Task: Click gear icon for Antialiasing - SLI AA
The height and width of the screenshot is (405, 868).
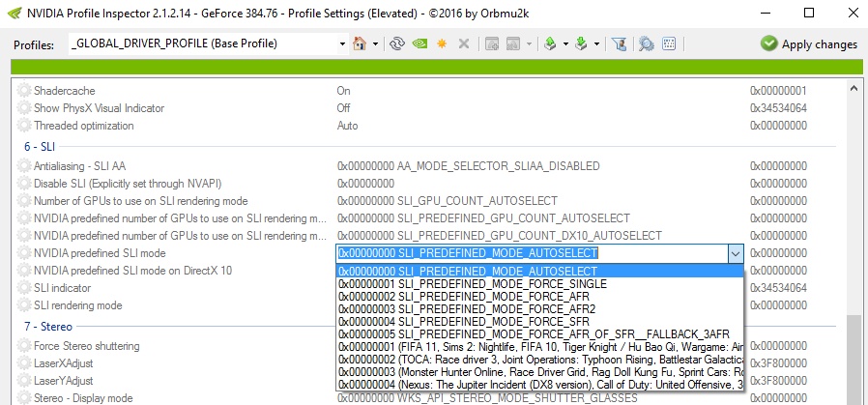Action: point(24,166)
